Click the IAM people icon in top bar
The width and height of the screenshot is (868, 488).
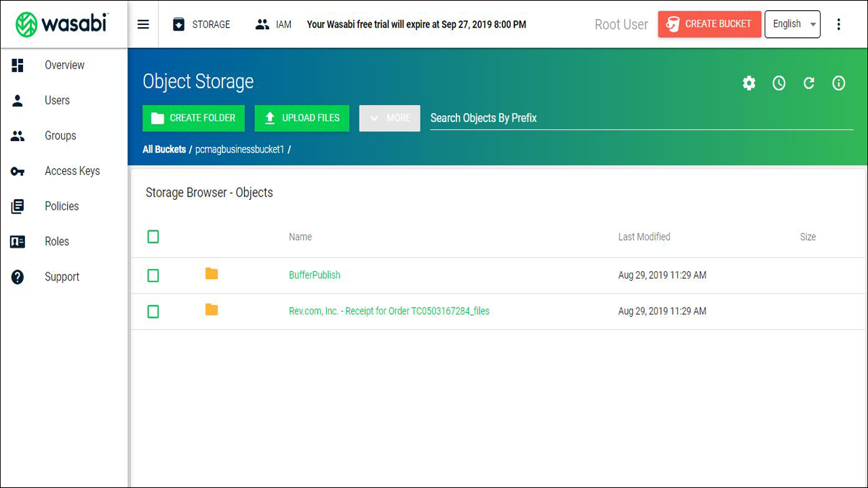point(262,24)
